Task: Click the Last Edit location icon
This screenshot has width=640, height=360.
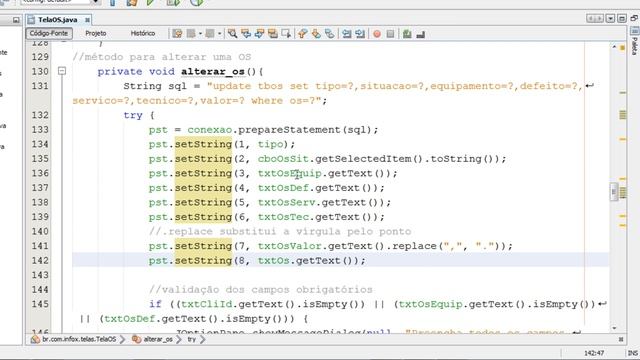Action: (177, 33)
